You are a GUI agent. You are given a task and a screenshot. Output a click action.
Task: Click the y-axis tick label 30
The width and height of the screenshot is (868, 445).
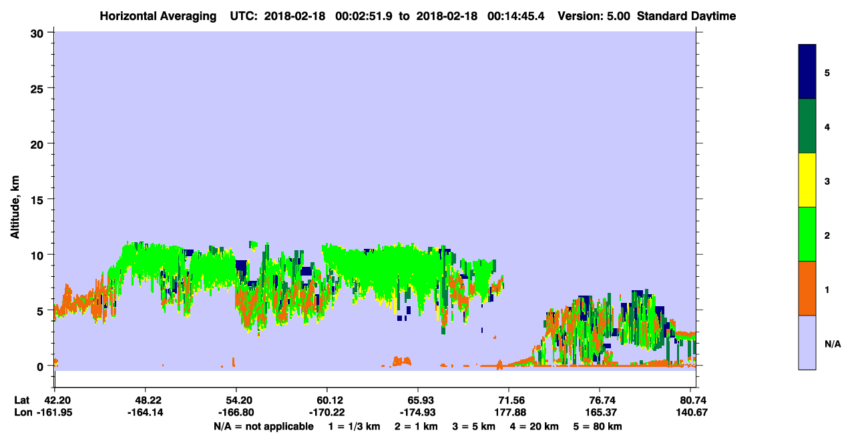[39, 33]
